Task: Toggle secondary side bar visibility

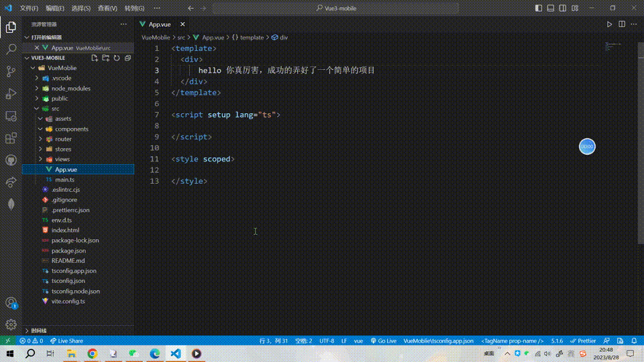Action: coord(563,8)
